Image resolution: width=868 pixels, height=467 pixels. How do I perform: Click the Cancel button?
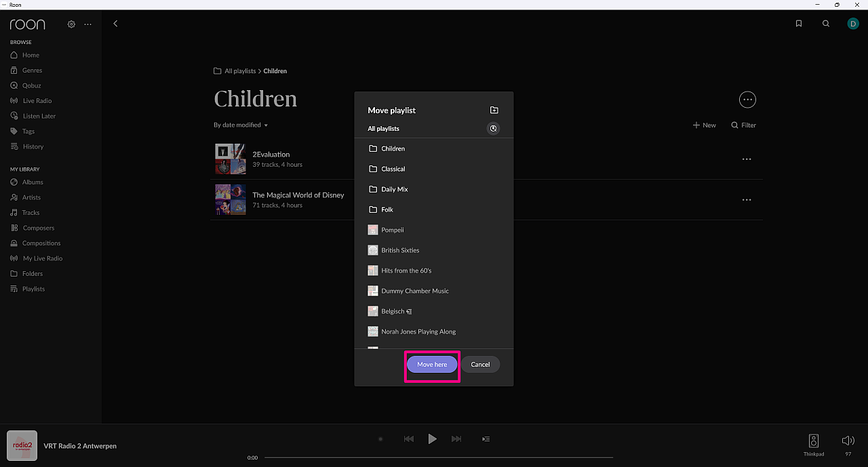(x=480, y=365)
